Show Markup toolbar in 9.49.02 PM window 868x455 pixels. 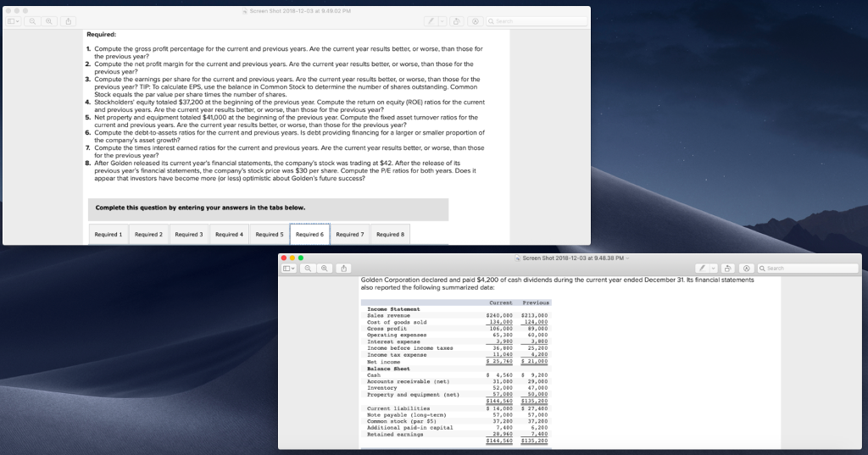tap(475, 21)
